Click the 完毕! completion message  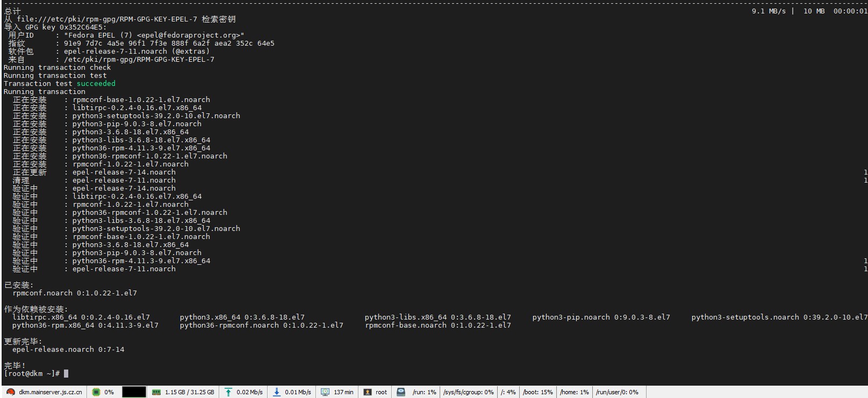point(15,365)
